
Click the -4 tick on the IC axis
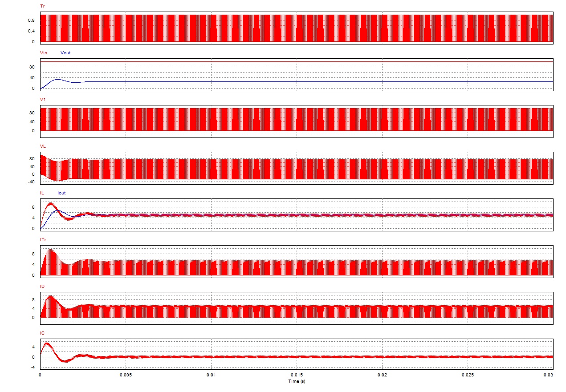[32, 368]
